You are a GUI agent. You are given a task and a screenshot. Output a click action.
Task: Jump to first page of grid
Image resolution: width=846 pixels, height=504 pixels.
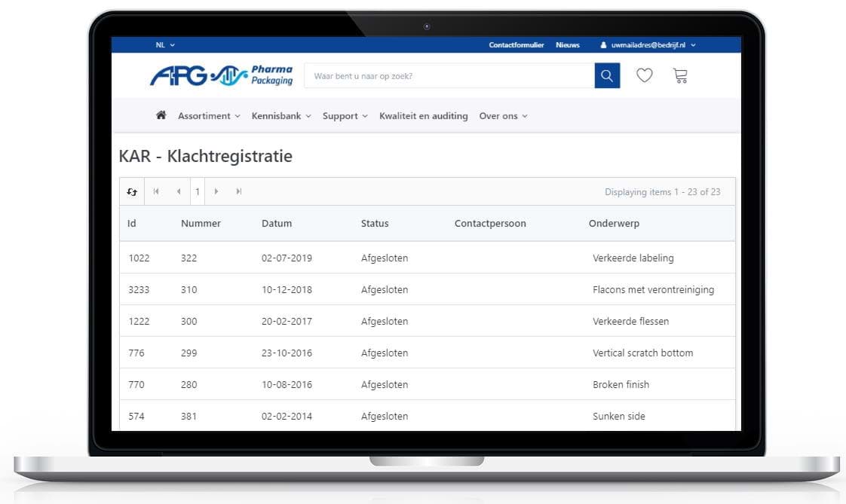point(156,192)
